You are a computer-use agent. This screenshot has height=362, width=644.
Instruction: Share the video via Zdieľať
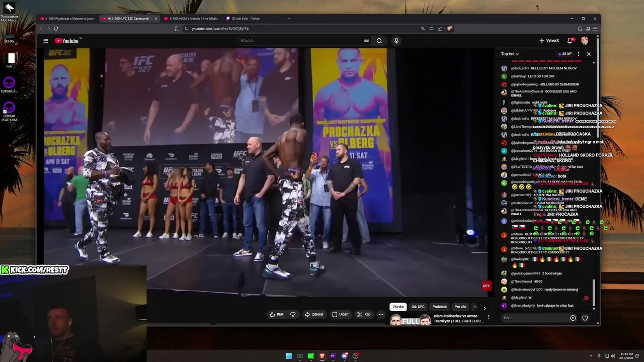[314, 314]
